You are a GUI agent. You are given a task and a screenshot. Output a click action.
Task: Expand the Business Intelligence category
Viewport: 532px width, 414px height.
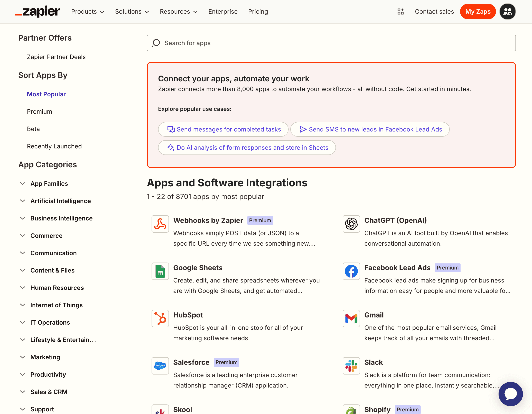click(22, 218)
